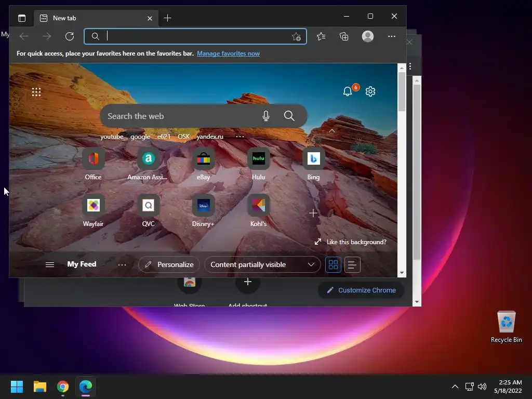Viewport: 532px width, 399px height.
Task: Click the e621 recent search link
Action: [x=164, y=137]
